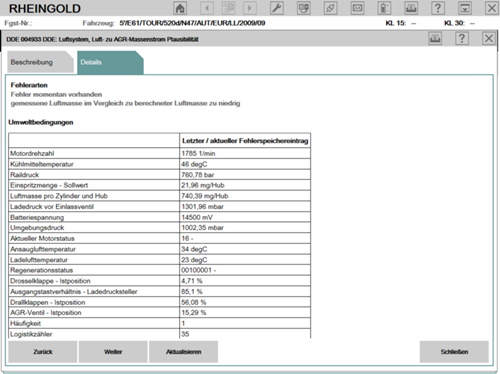Click the minimize-to-tray toolbar icon
The height and width of the screenshot is (374, 500).
click(465, 8)
